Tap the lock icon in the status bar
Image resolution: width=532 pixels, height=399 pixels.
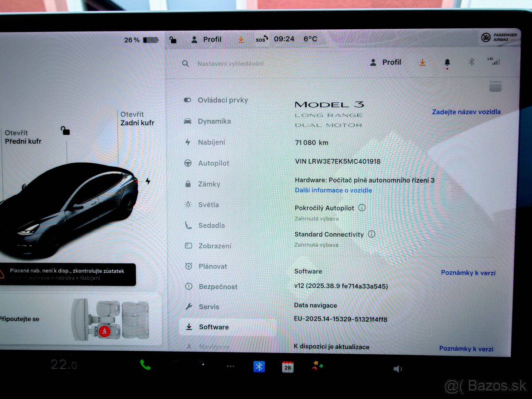coord(173,39)
